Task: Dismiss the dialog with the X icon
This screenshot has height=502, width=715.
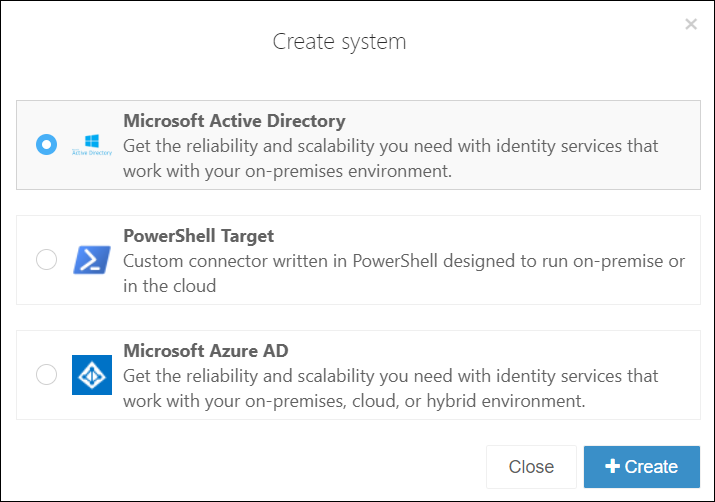Action: (691, 24)
